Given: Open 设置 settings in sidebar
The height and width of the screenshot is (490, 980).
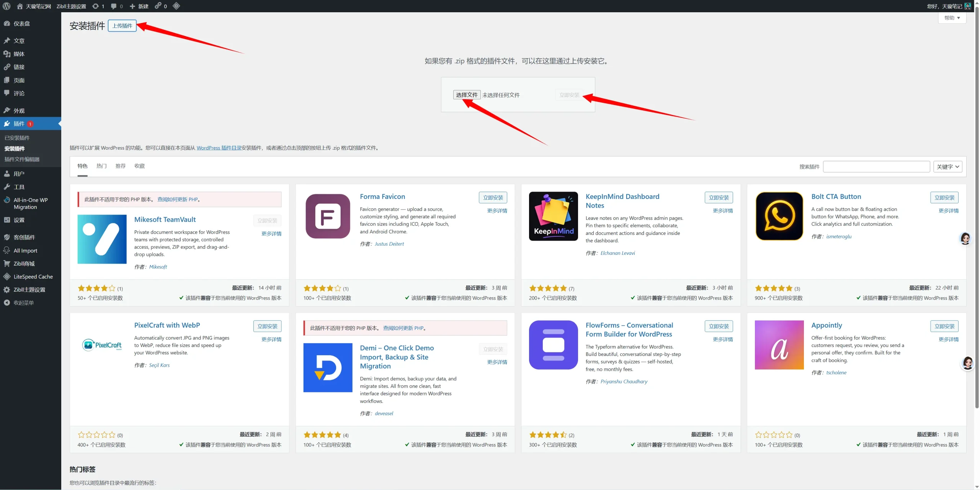Looking at the screenshot, I should 31,220.
